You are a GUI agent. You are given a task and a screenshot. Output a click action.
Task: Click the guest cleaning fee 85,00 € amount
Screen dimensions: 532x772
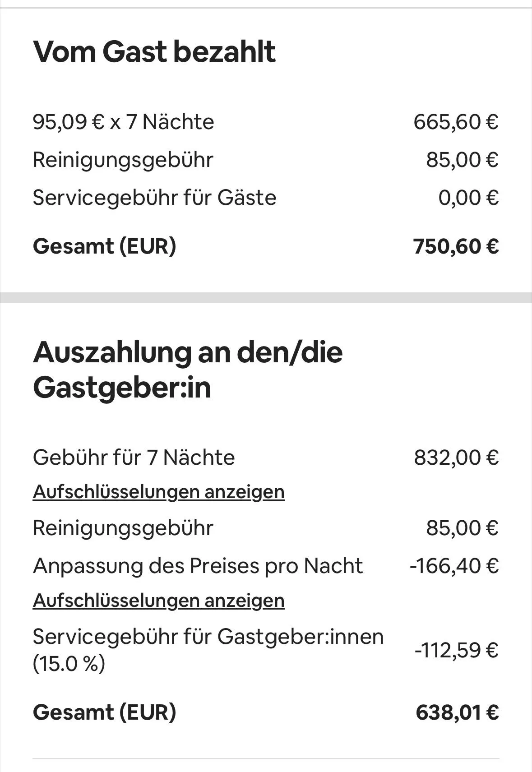pos(463,160)
